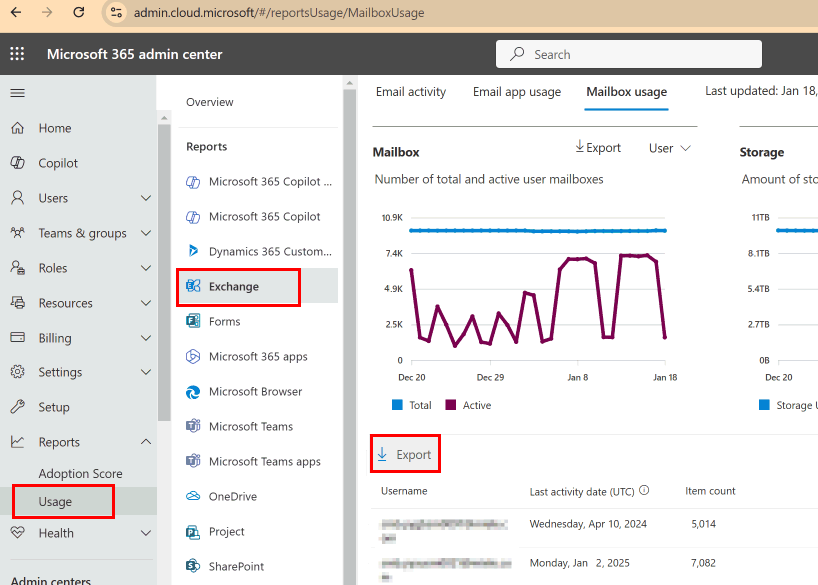
Task: Click the Project report icon
Action: tap(193, 531)
